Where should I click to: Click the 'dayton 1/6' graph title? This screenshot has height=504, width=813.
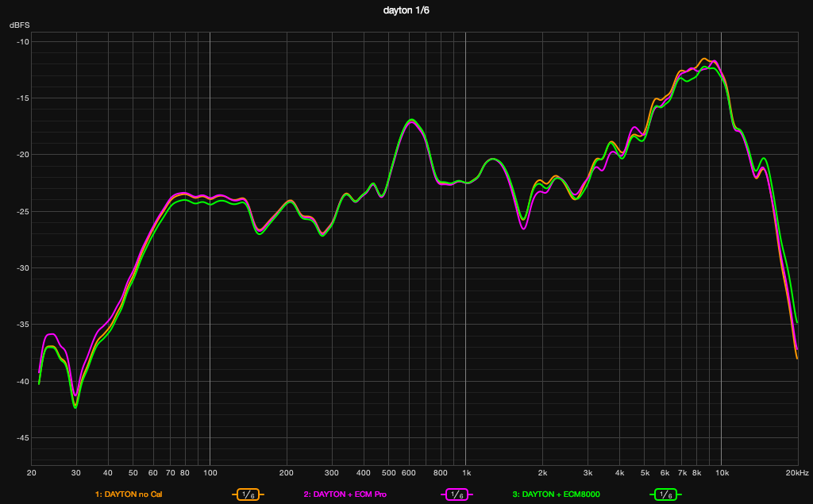[x=406, y=10]
